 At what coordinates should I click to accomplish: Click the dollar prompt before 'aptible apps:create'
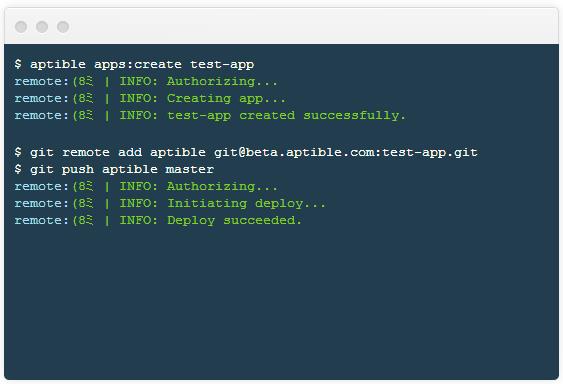[x=18, y=64]
